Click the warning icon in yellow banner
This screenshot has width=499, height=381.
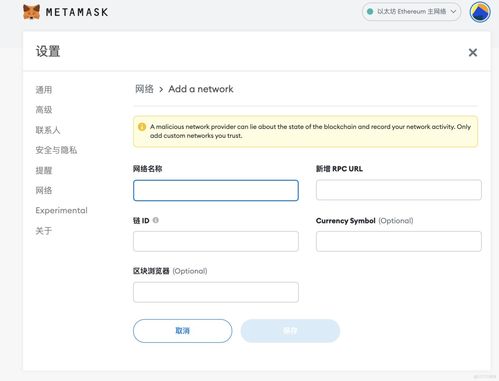coord(142,127)
